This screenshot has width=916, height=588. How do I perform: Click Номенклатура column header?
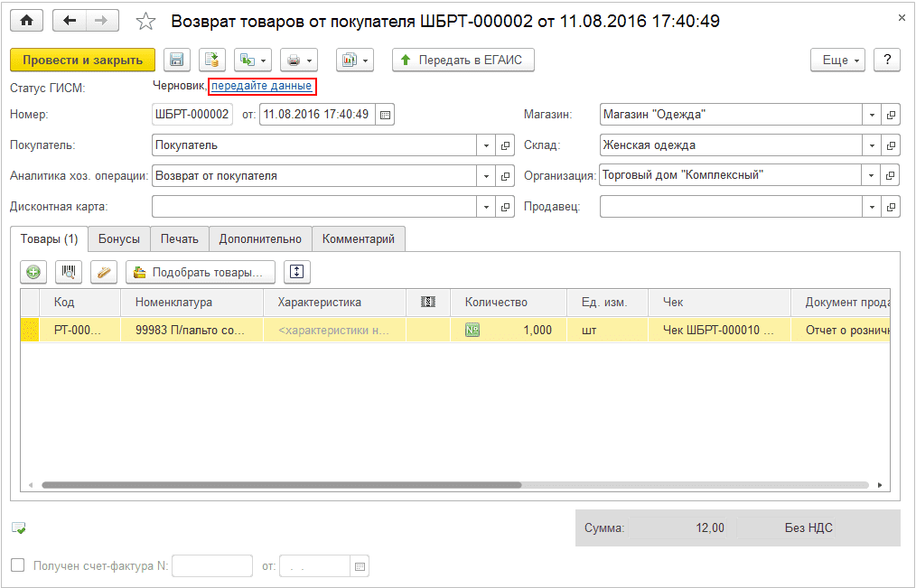(192, 303)
